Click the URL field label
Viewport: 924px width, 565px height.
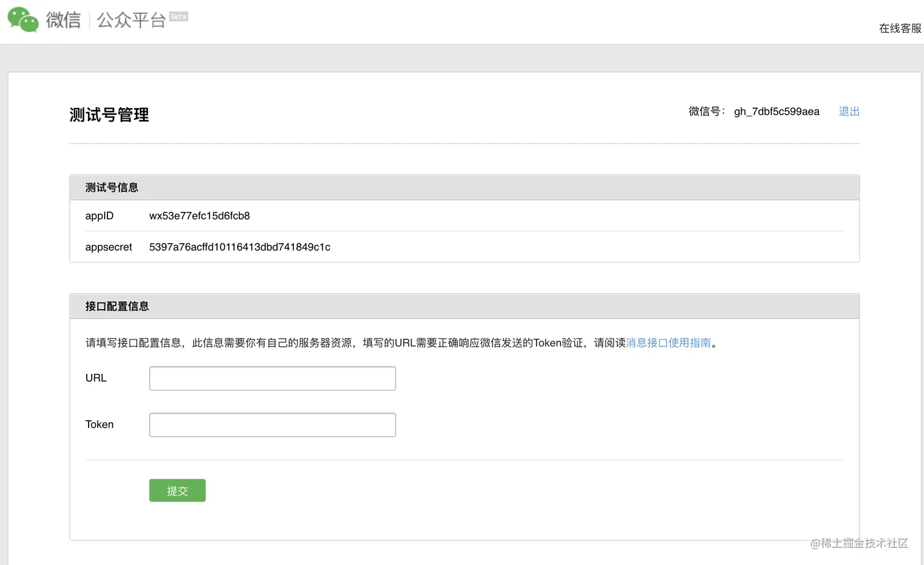coord(96,378)
